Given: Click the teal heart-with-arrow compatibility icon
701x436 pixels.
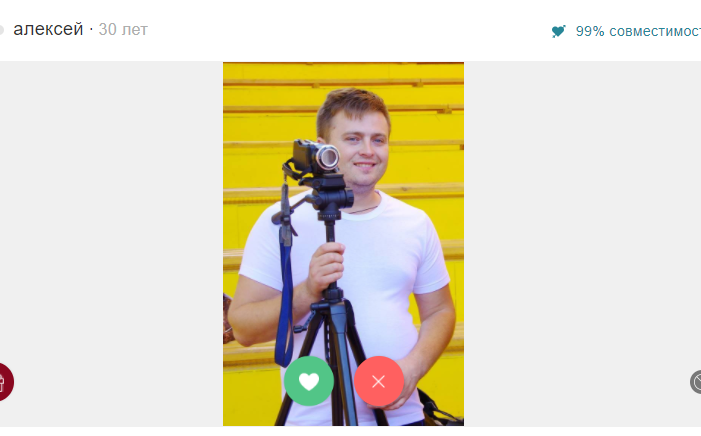Looking at the screenshot, I should (x=558, y=31).
